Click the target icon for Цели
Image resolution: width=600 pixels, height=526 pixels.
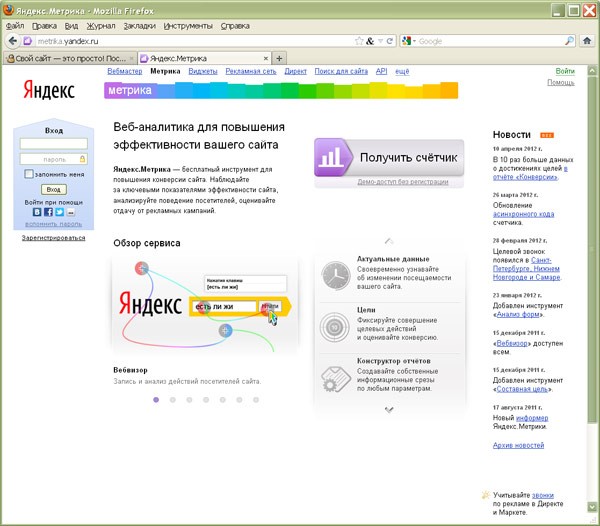click(333, 327)
